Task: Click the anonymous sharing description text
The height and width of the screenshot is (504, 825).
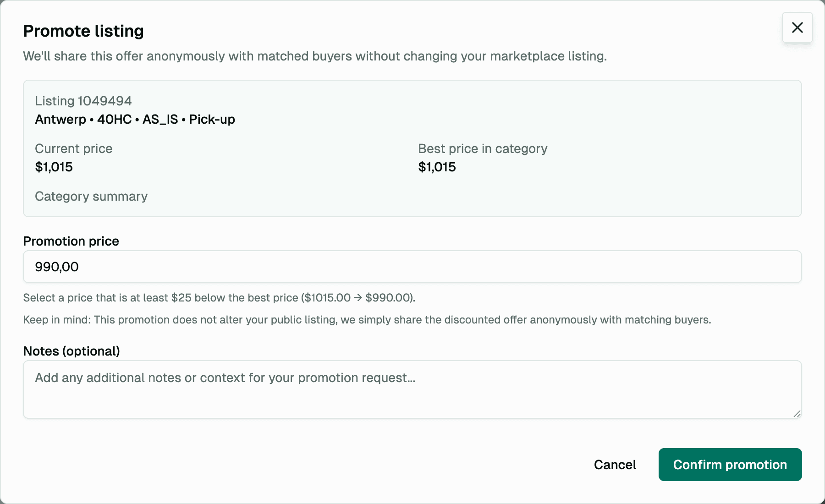Action: click(x=315, y=56)
